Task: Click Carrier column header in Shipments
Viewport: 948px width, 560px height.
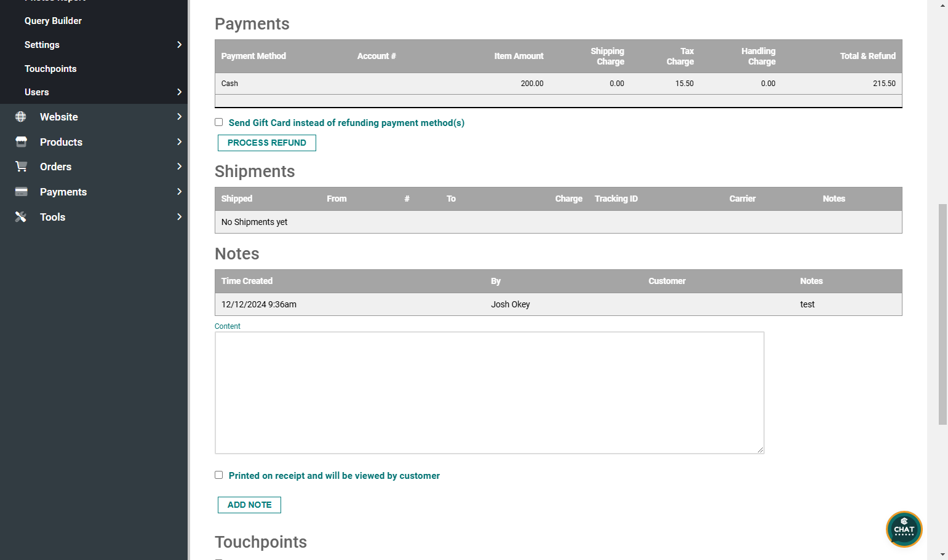Action: tap(743, 199)
